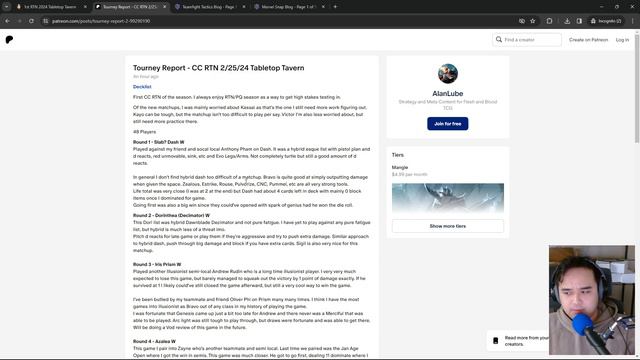The image size is (640, 360).
Task: Toggle the browser side panel icon
Action: (x=579, y=21)
